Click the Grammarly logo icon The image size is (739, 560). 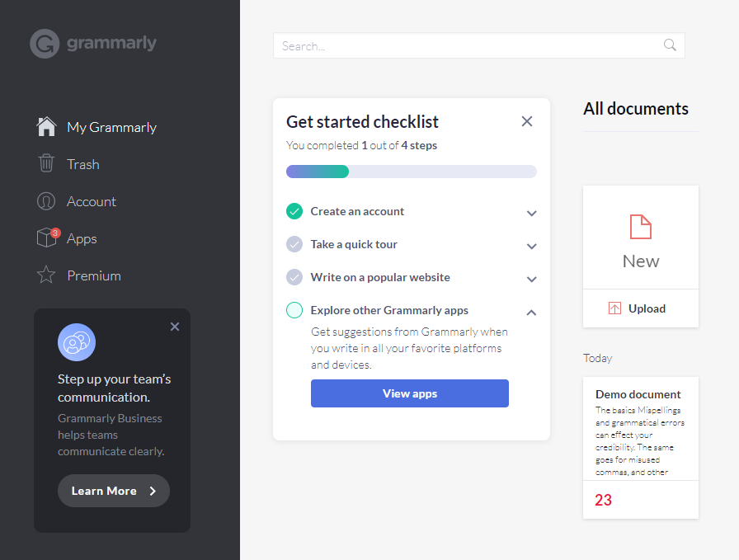tap(45, 44)
